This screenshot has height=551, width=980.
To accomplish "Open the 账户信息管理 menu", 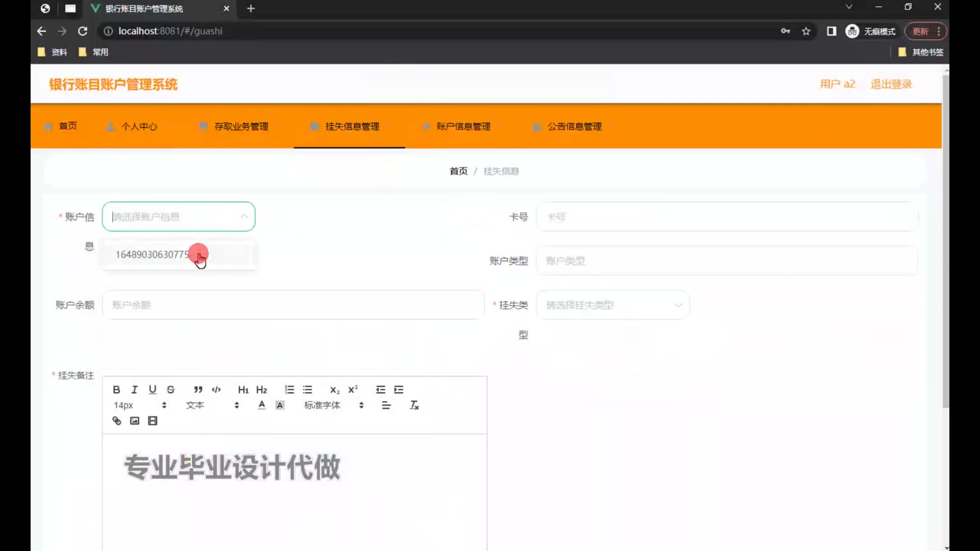I will [x=463, y=127].
